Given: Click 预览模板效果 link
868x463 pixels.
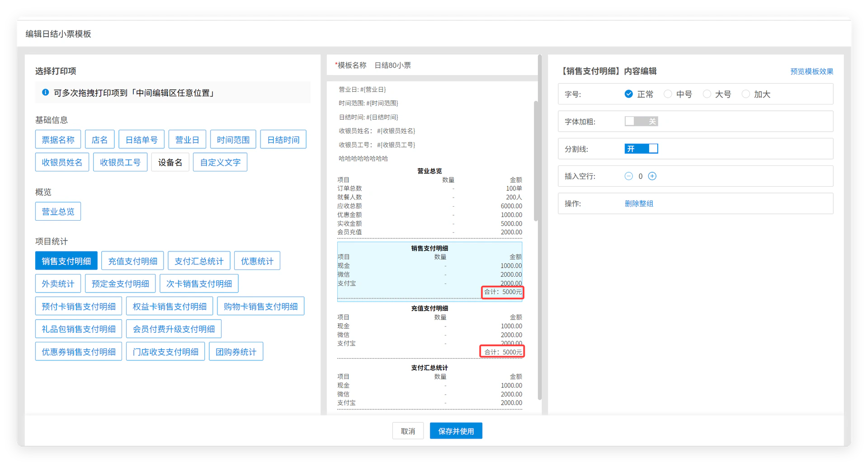Looking at the screenshot, I should [811, 71].
